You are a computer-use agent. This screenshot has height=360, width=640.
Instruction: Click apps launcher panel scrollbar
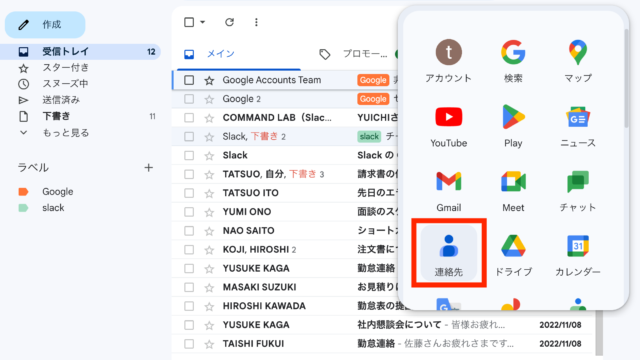click(627, 78)
